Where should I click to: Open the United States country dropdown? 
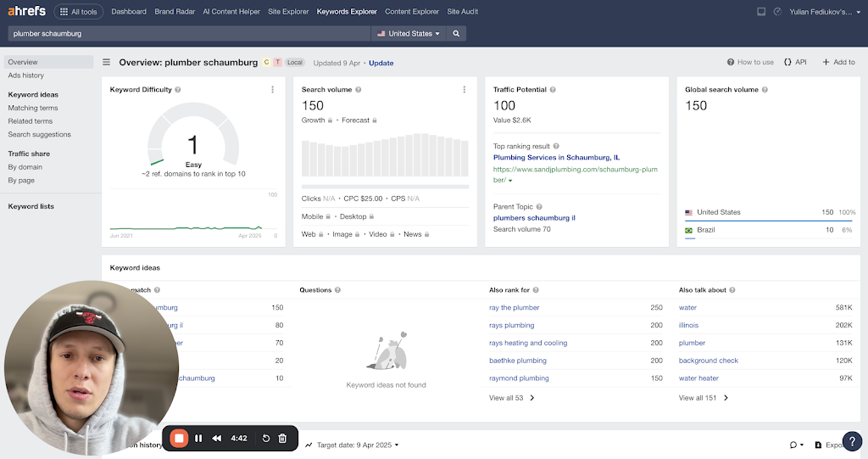[x=408, y=34]
